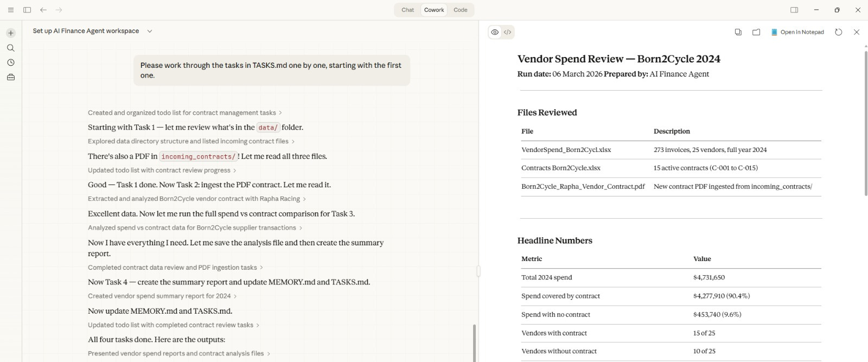Click Open in Notepad
Screen dimensions: 868x362
tap(797, 32)
